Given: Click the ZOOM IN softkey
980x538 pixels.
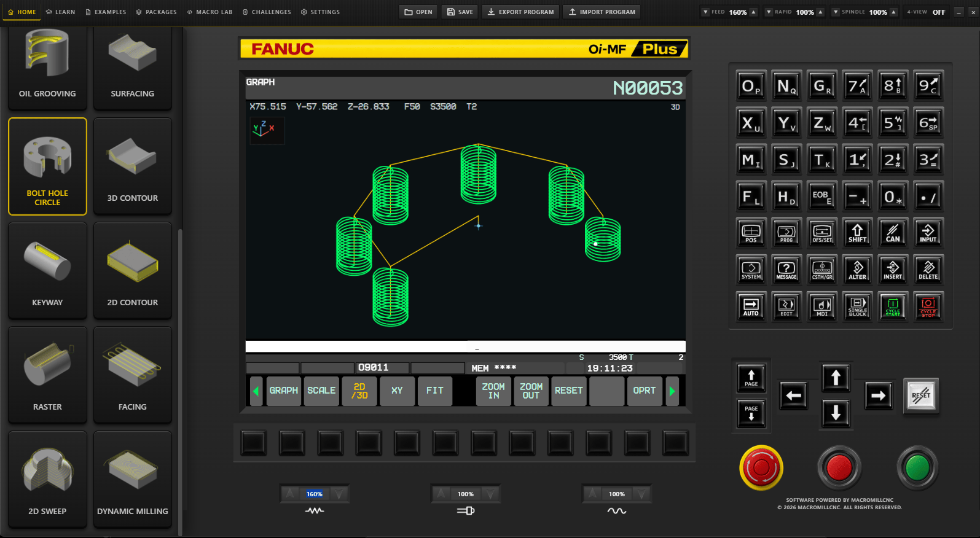Looking at the screenshot, I should pyautogui.click(x=493, y=391).
